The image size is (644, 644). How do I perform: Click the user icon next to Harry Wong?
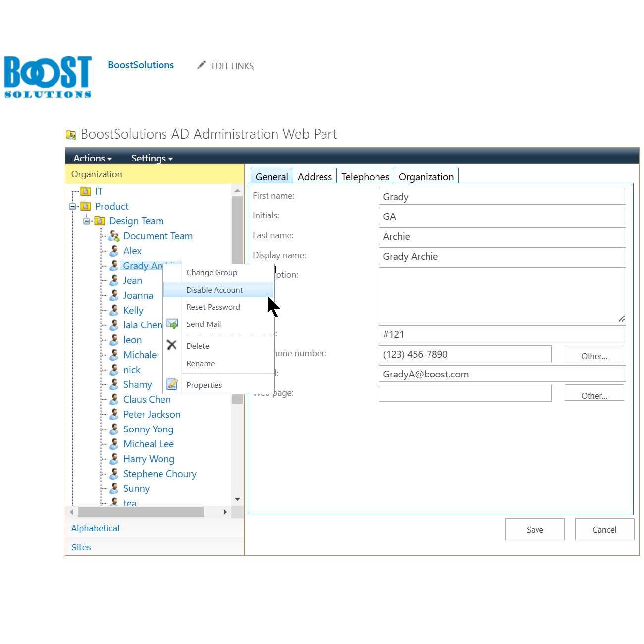(114, 459)
